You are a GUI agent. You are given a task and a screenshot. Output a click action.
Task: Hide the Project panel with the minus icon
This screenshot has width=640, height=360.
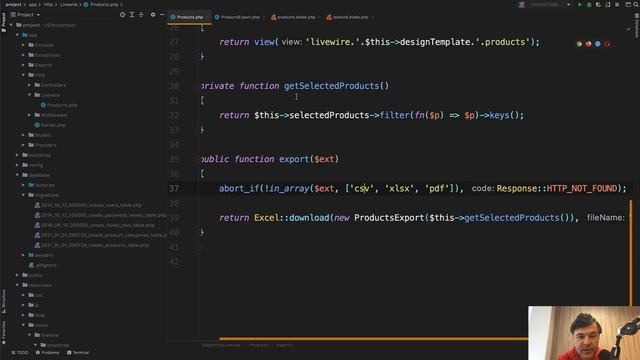coord(162,15)
